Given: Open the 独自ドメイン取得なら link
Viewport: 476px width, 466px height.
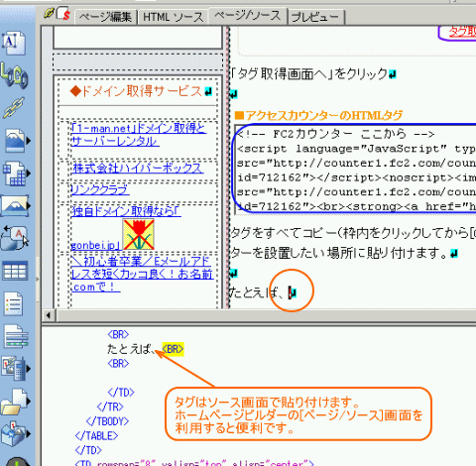Looking at the screenshot, I should coord(126,211).
